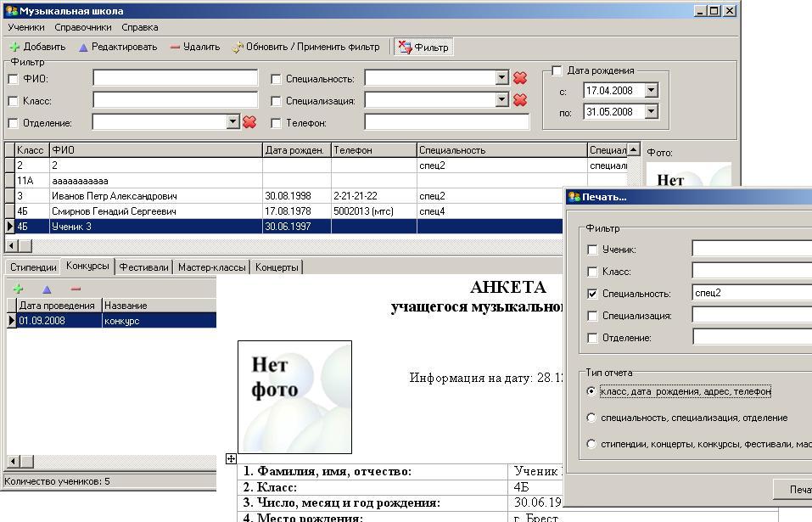Click the green plus Добавить toolbar icon

tap(14, 48)
